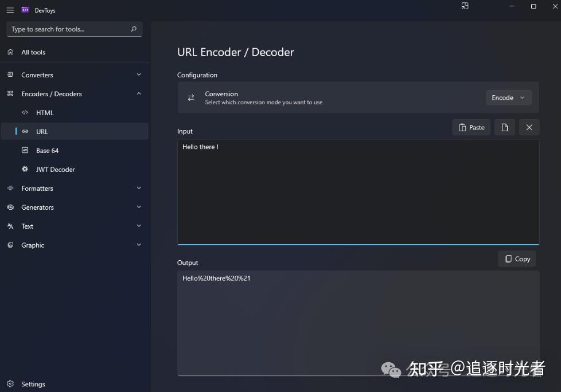Switch conversion mode via the Encode dropdown
The height and width of the screenshot is (392, 561).
pos(508,97)
